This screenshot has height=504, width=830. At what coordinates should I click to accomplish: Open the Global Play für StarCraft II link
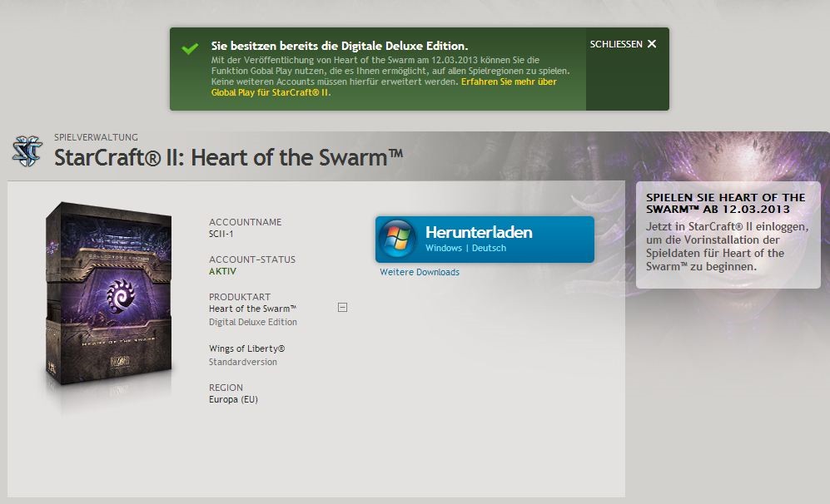[x=271, y=92]
